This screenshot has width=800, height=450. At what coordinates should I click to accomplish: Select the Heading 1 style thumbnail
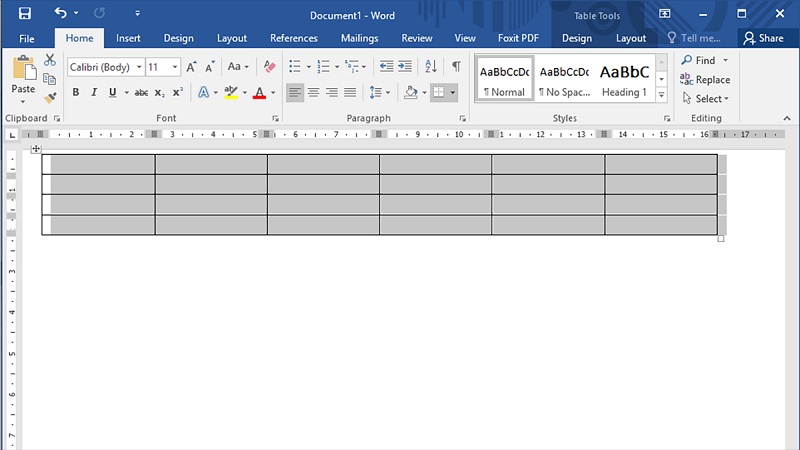(624, 80)
